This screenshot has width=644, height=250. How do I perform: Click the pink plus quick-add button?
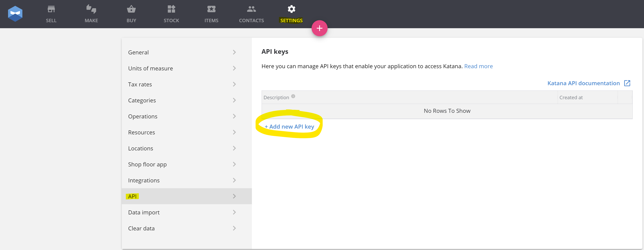(320, 28)
